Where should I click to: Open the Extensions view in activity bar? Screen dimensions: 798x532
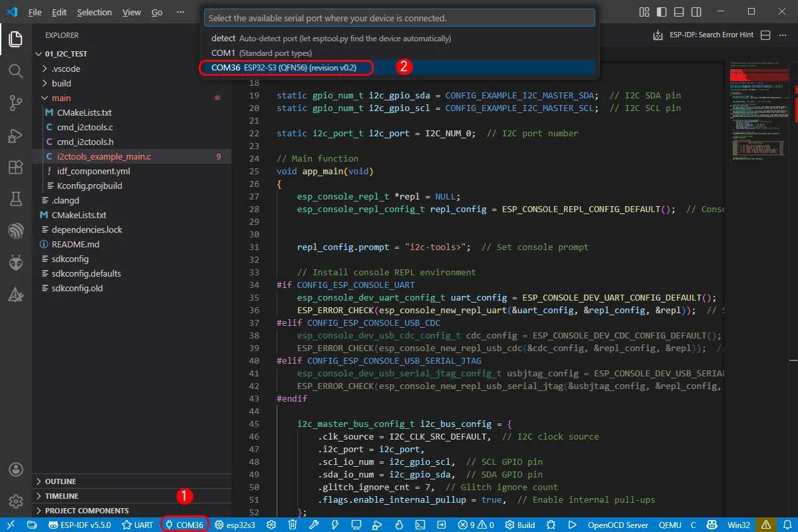16,167
